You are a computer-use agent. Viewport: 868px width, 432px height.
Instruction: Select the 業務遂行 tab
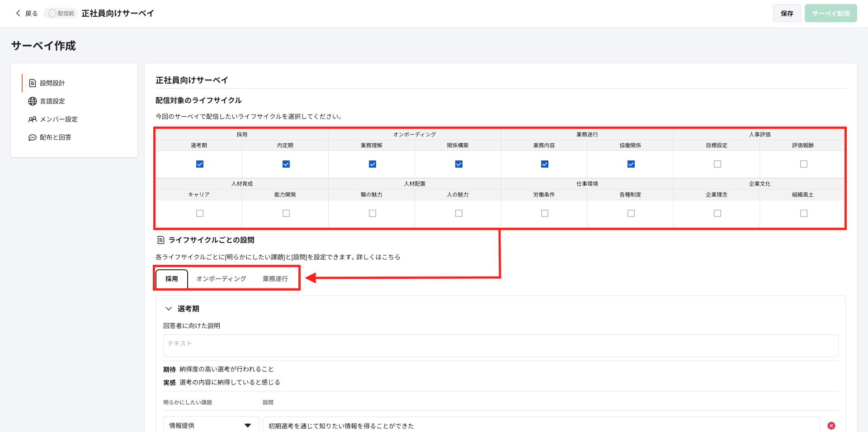(275, 279)
